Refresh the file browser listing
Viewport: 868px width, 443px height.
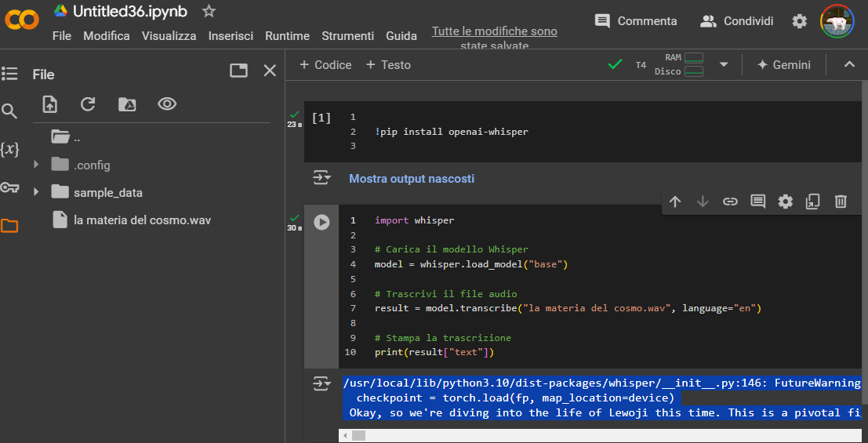pos(88,104)
